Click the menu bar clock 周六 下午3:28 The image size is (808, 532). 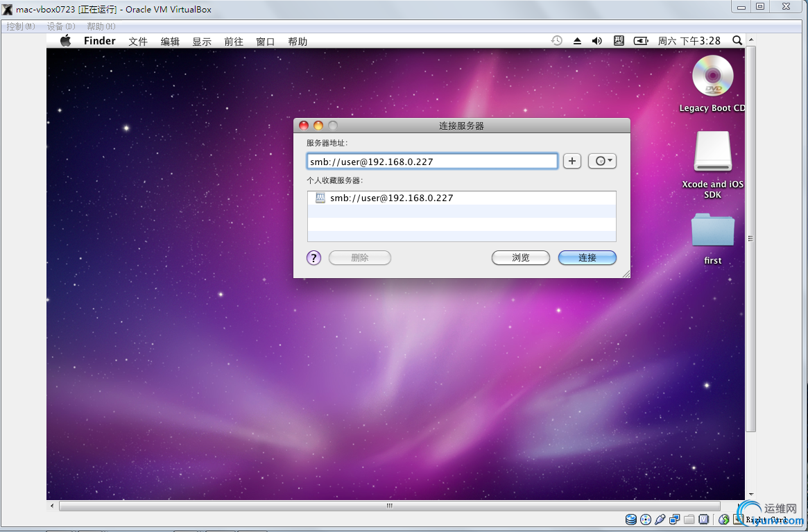(689, 41)
